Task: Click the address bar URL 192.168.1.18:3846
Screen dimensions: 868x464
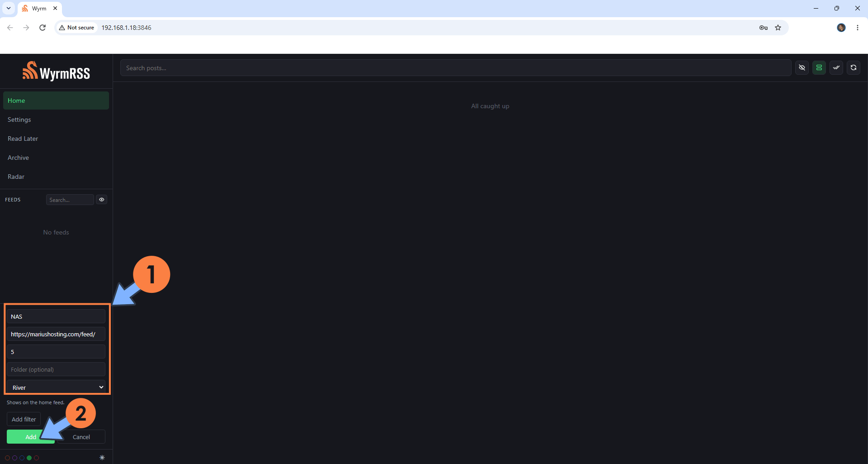Action: (126, 28)
